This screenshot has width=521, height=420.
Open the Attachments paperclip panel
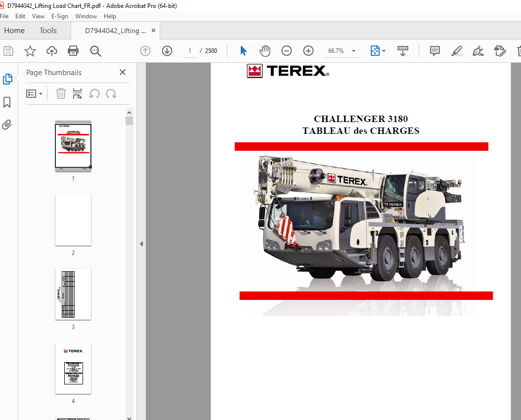click(x=6, y=125)
